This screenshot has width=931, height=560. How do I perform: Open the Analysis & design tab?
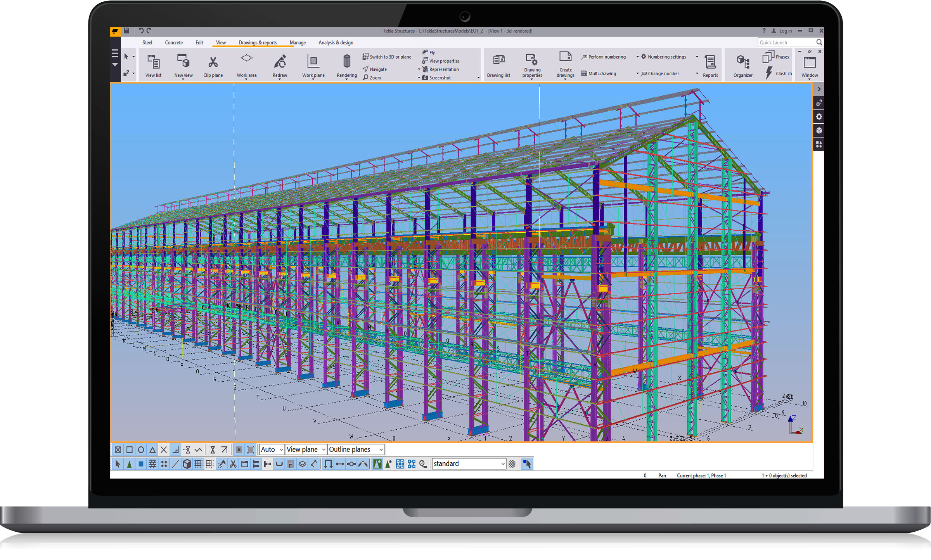(336, 43)
